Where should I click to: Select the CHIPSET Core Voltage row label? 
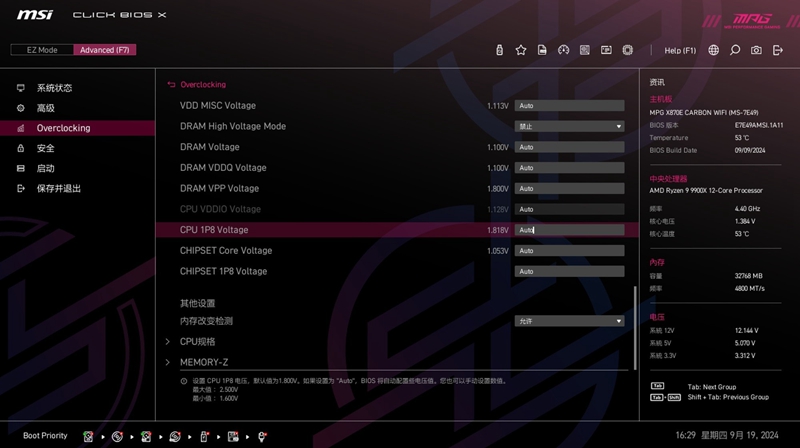pos(226,251)
